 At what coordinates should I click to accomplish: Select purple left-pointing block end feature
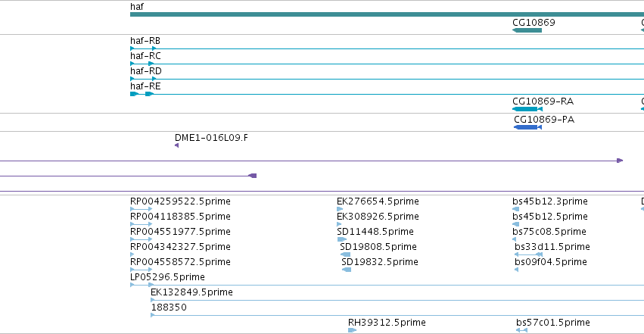253,176
